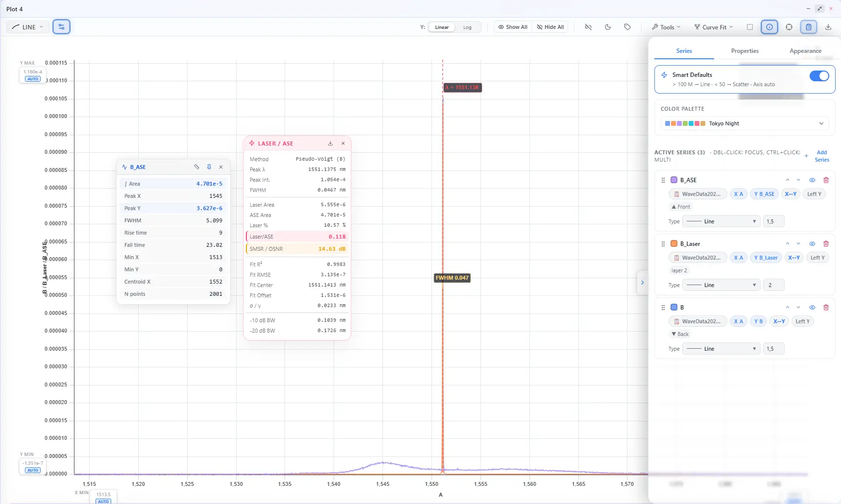Toggle the info panel icon

pos(769,27)
